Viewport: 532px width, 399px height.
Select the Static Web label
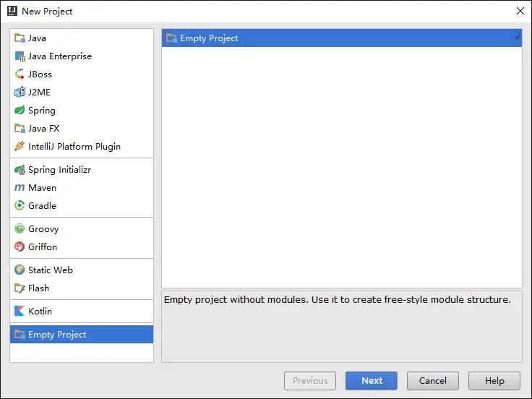click(51, 270)
